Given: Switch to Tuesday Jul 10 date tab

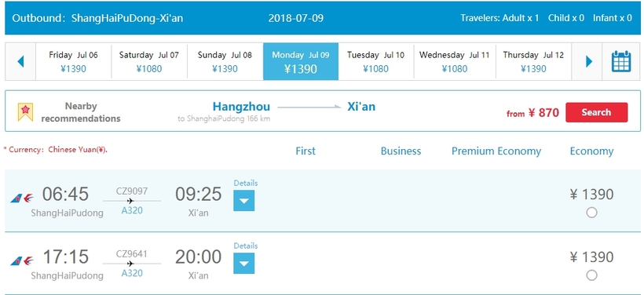Looking at the screenshot, I should [376, 61].
